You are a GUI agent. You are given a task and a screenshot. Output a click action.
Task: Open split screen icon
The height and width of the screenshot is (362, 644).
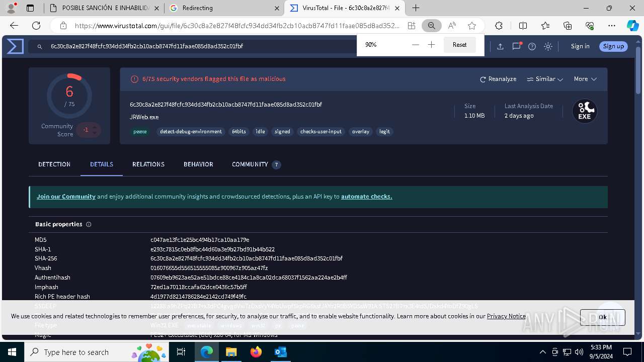[523, 26]
